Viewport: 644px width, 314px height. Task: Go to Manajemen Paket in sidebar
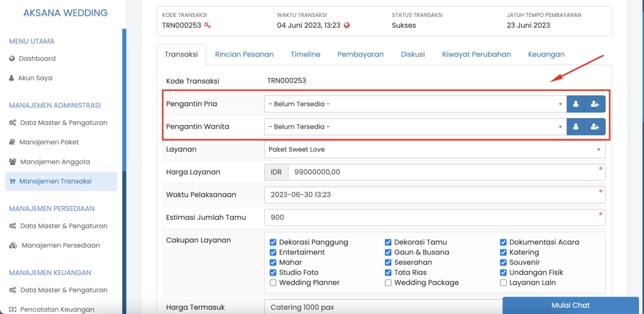[x=49, y=143]
